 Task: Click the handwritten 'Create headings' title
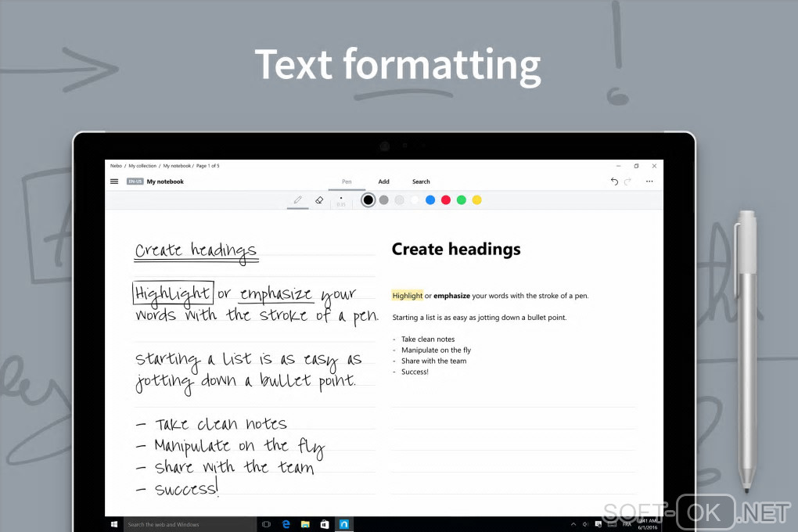196,251
